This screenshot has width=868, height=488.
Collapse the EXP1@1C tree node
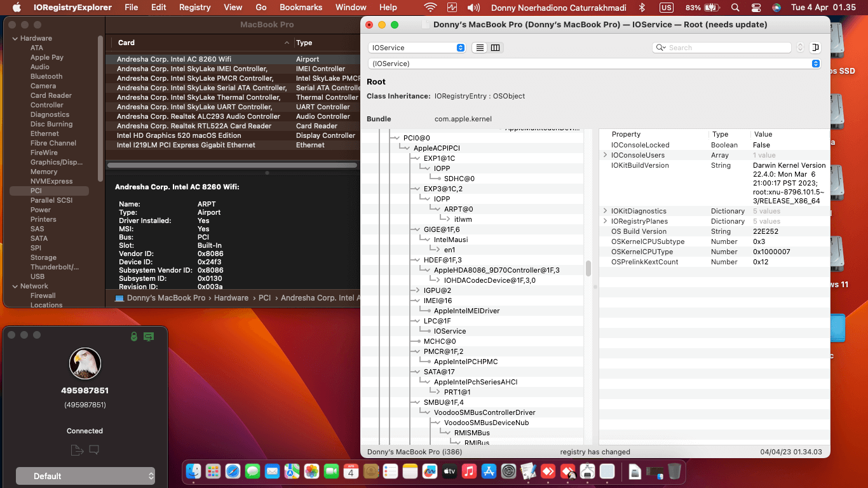(417, 158)
